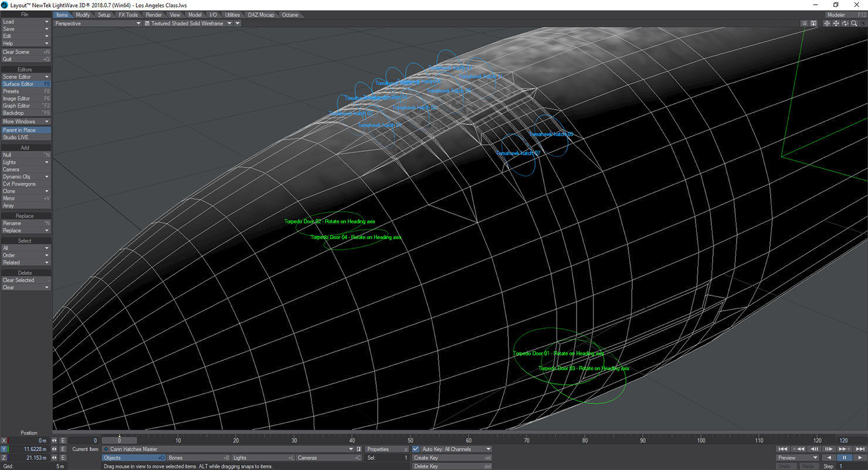Click the Z position keyframe arrows icon
Image resolution: width=868 pixels, height=470 pixels.
(x=55, y=458)
